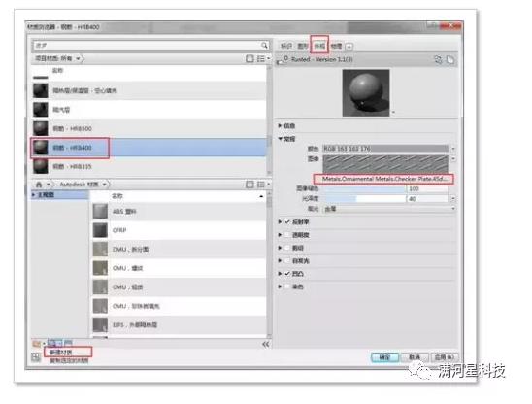Viewport: 532px width, 404px height.
Task: Choose duplicate selected material menu entry
Action: pyautogui.click(x=69, y=361)
